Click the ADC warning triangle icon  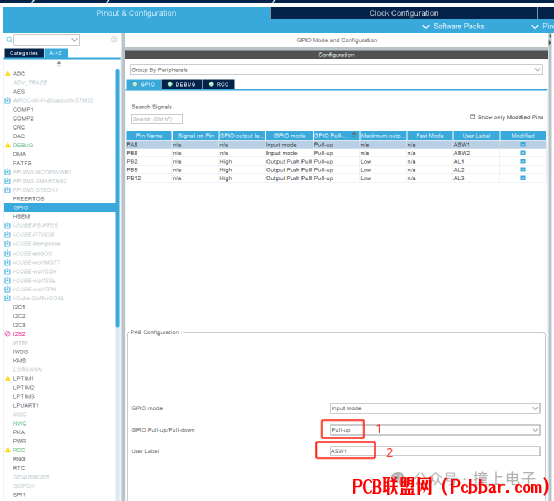(8, 73)
